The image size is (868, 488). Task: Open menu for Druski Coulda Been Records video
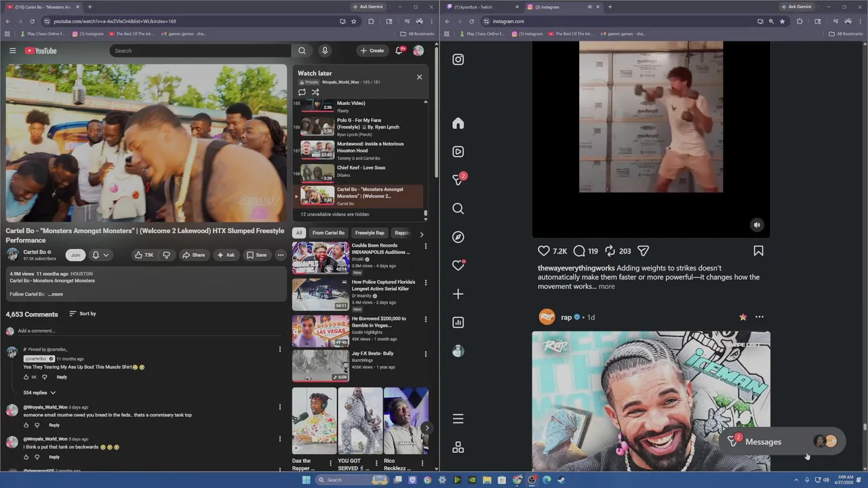(426, 245)
